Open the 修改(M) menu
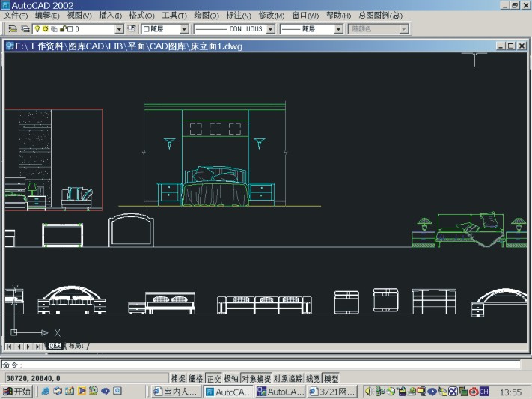This screenshot has width=532, height=399. (271, 16)
